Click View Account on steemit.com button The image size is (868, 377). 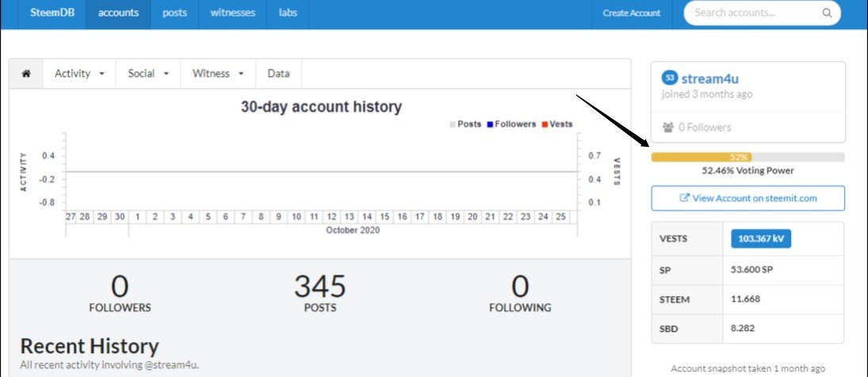click(x=748, y=198)
